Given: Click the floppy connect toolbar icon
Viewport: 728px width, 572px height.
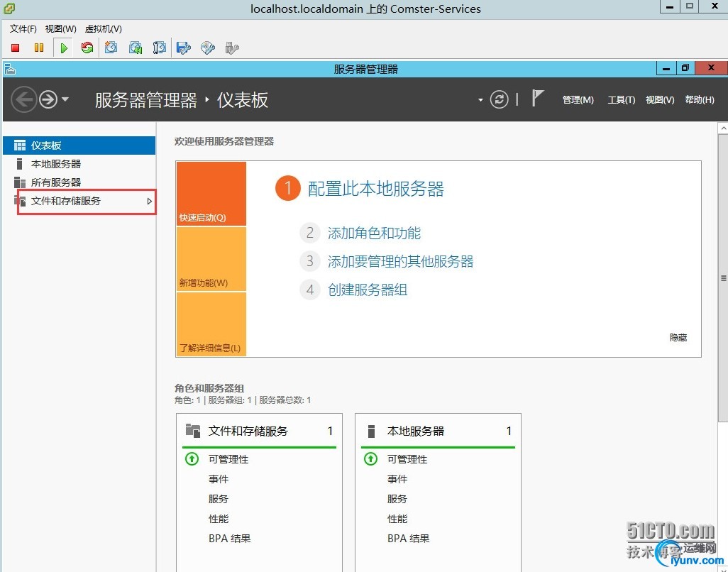Looking at the screenshot, I should coord(184,48).
